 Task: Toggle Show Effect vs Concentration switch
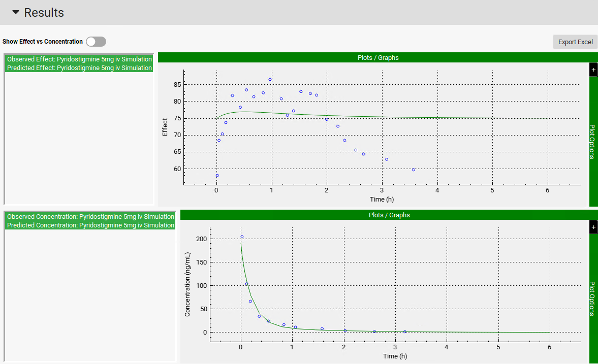pyautogui.click(x=96, y=42)
